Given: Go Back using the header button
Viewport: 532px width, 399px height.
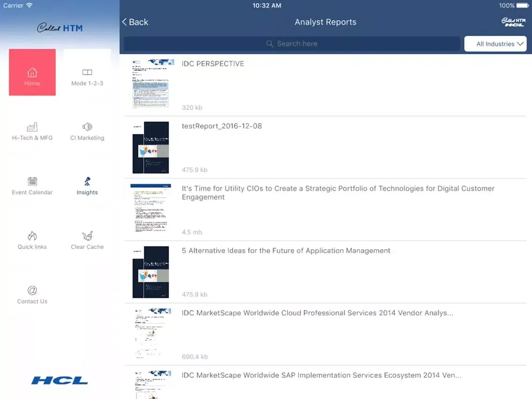Looking at the screenshot, I should click(135, 22).
